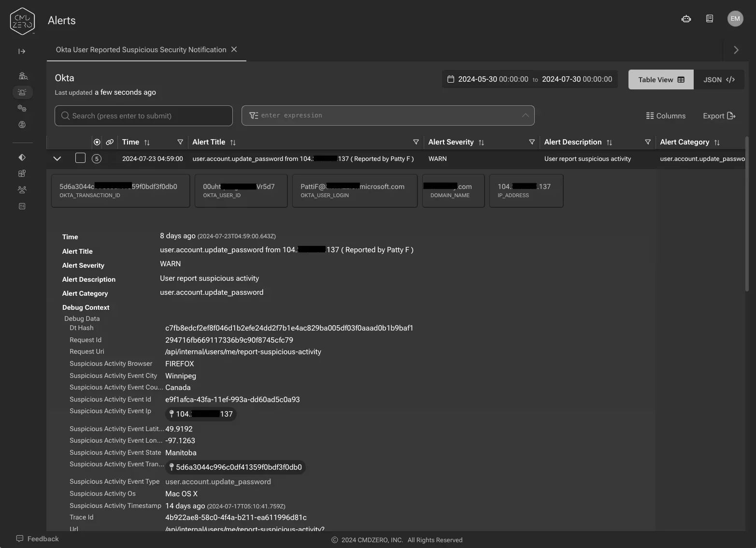Click the Feedback link
Screen dimensions: 756x548
tap(38, 539)
